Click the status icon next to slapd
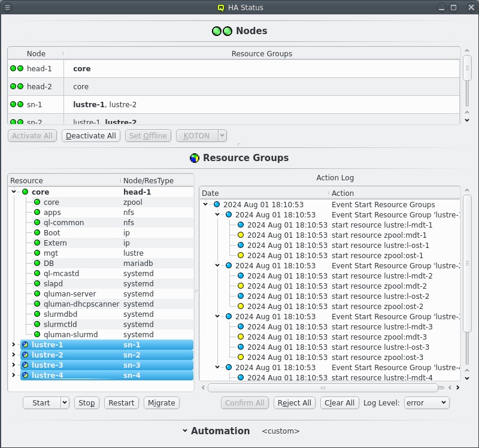 pyautogui.click(x=37, y=283)
